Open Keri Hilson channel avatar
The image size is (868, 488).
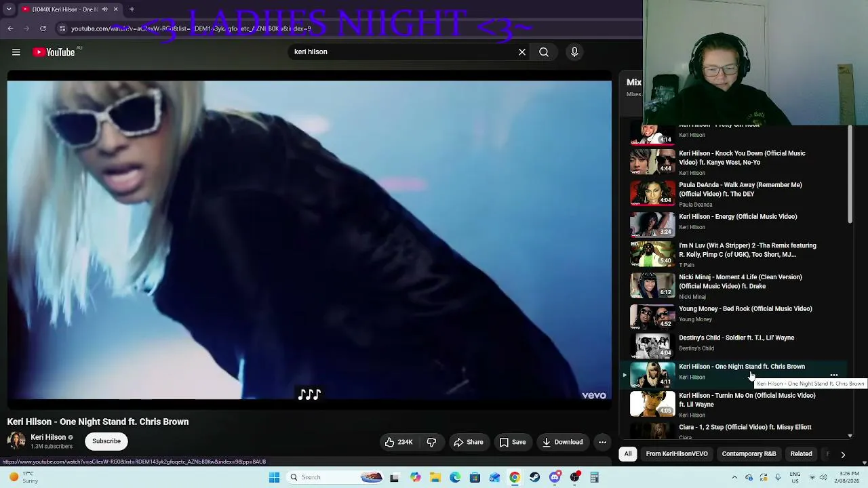pyautogui.click(x=16, y=441)
